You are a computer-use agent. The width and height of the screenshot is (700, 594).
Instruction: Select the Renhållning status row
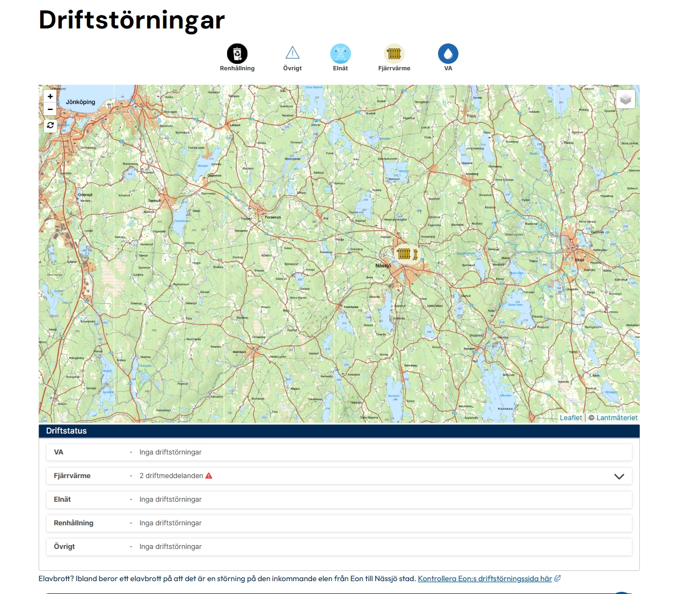click(339, 523)
